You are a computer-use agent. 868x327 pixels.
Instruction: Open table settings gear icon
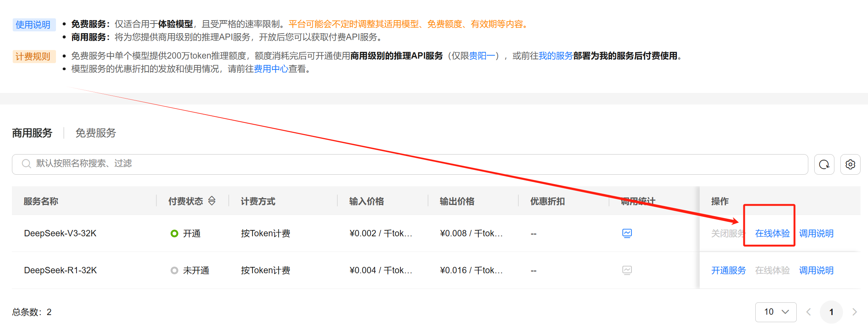(850, 164)
